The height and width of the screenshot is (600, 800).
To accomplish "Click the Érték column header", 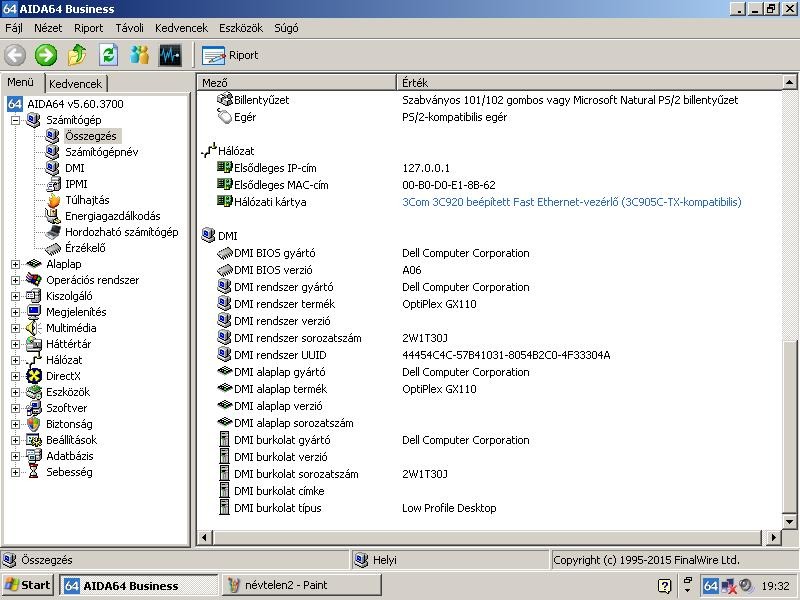I will (589, 83).
